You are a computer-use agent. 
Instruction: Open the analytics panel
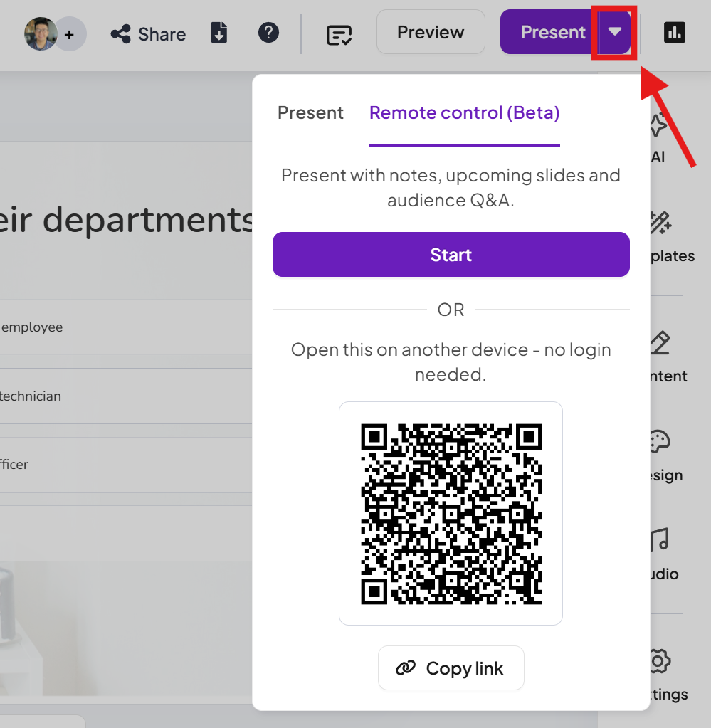674,32
